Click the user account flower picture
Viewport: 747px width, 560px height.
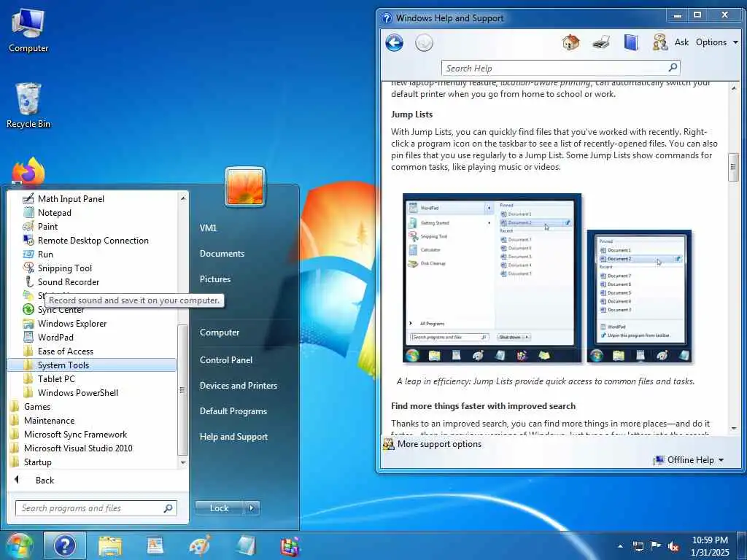(245, 187)
